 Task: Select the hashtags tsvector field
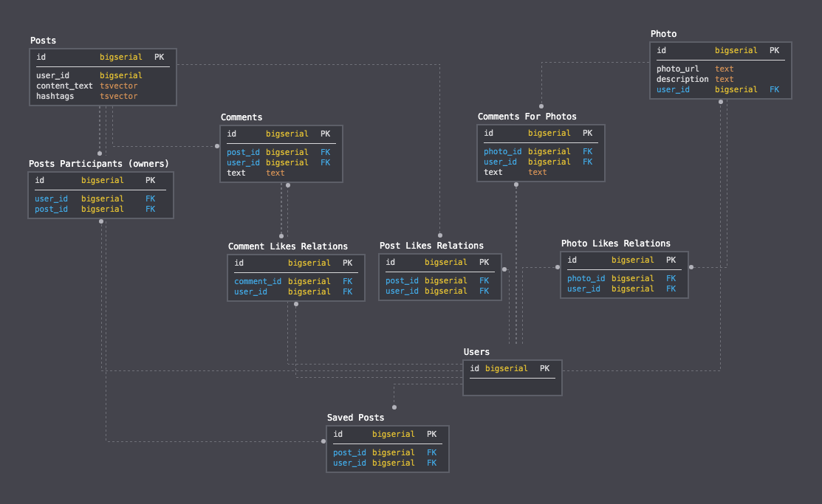tap(55, 96)
